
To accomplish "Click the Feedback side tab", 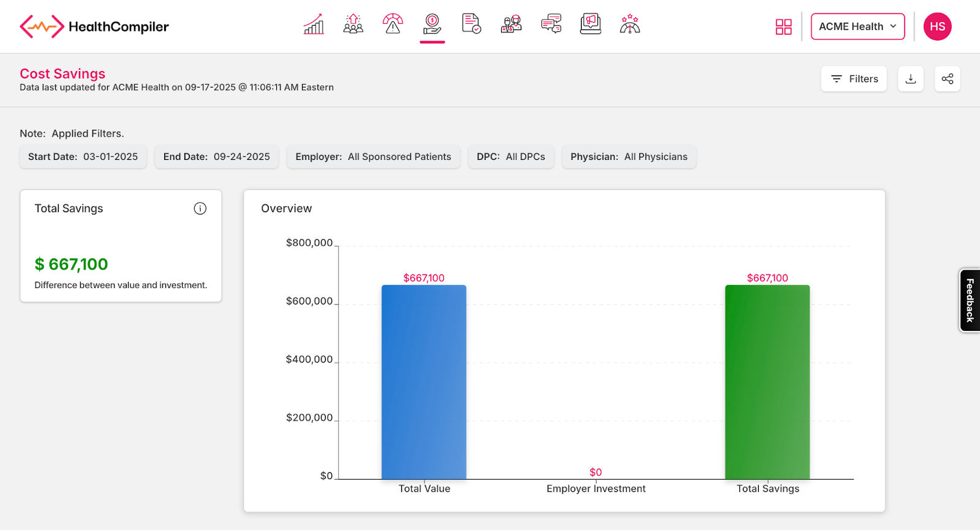I will click(x=970, y=300).
